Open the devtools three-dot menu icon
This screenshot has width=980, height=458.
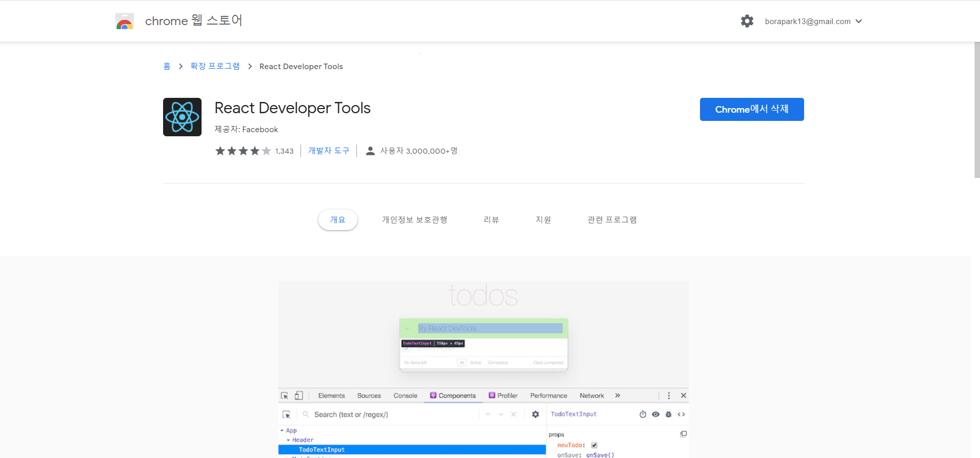pos(669,395)
